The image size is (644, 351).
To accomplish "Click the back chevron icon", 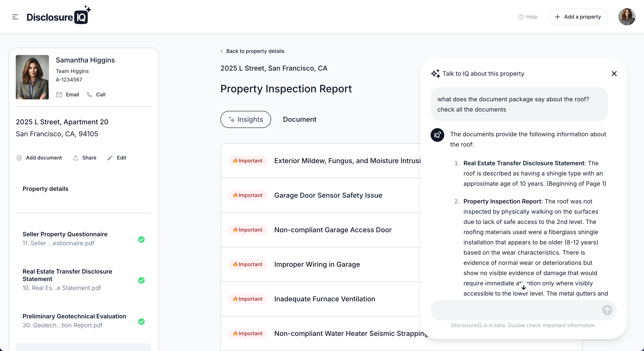I will 222,51.
